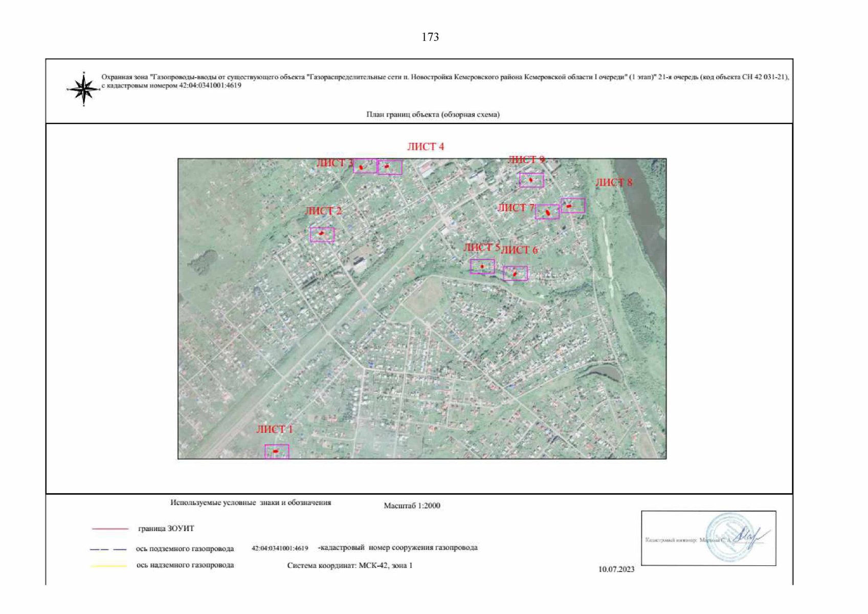
Task: Click the red ЛИСТ 3 label
Action: point(335,163)
